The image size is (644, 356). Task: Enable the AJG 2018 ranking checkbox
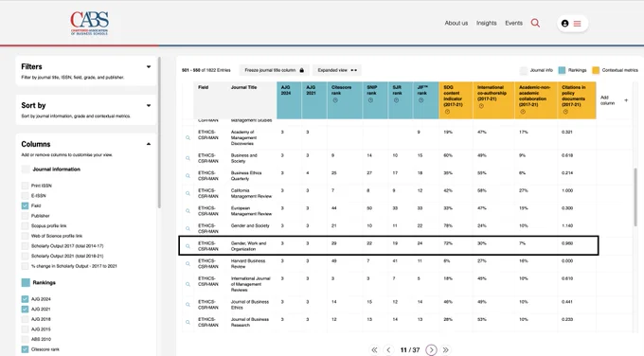pos(25,319)
